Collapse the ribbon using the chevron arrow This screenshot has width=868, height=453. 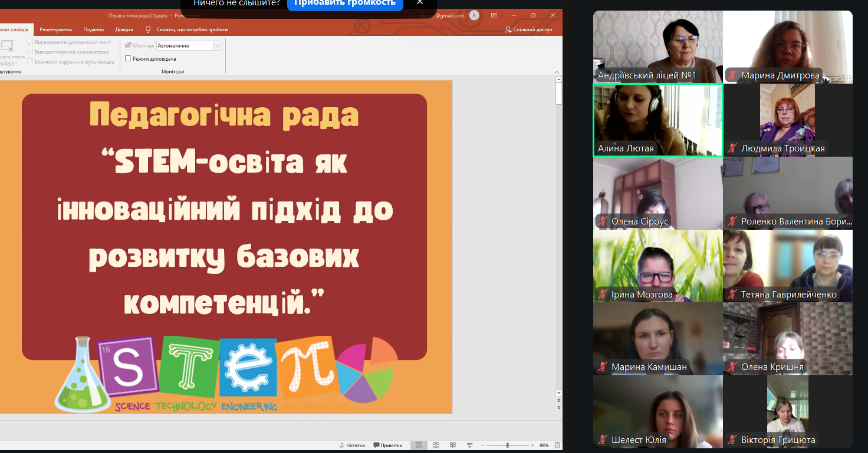coord(557,72)
